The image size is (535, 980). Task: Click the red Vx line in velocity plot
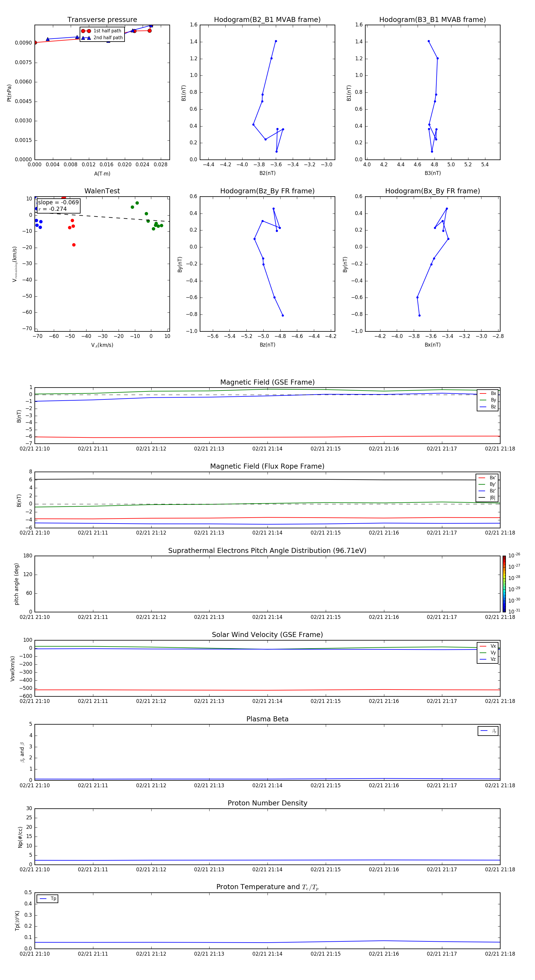(267, 690)
